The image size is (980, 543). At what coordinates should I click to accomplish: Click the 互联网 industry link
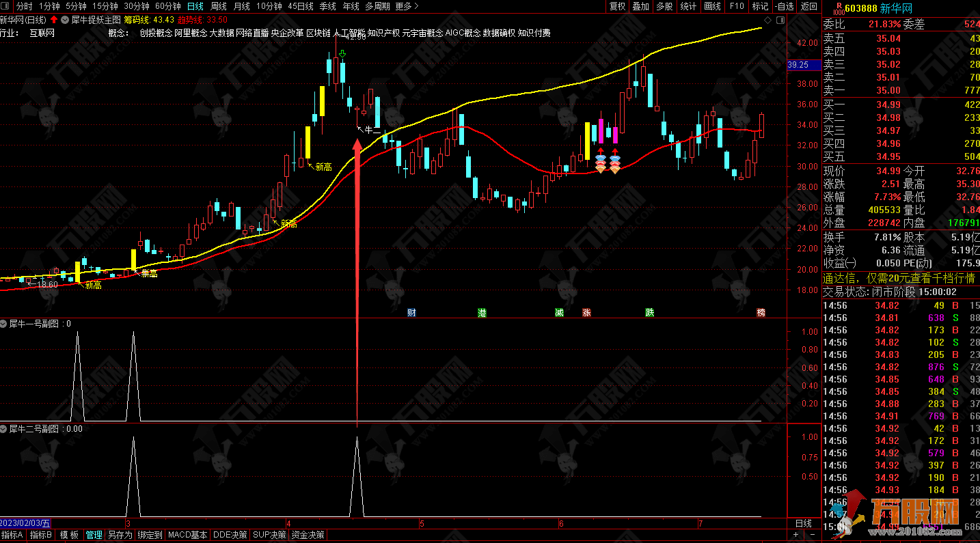[x=42, y=33]
